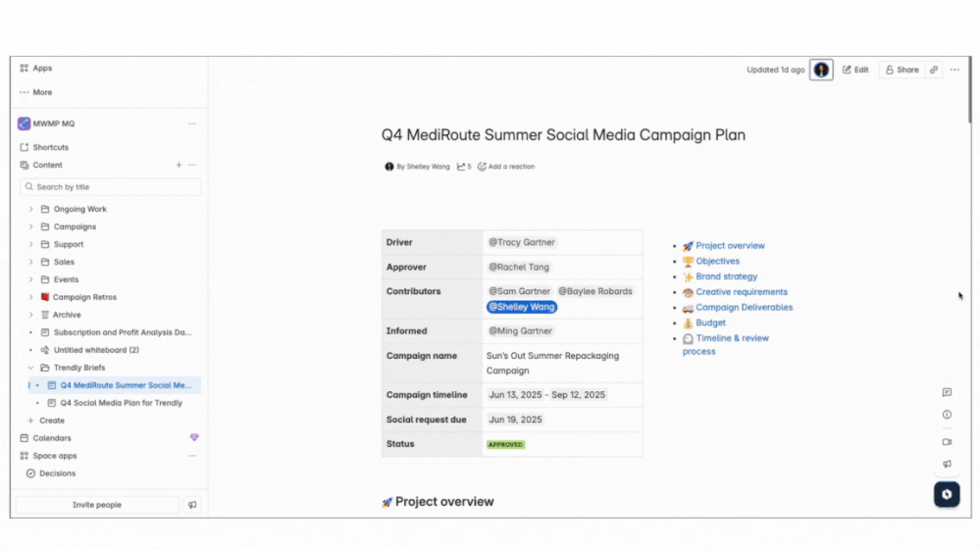The width and height of the screenshot is (980, 551).
Task: Open Q4 Social Media Plan for Trendly page
Action: point(121,403)
